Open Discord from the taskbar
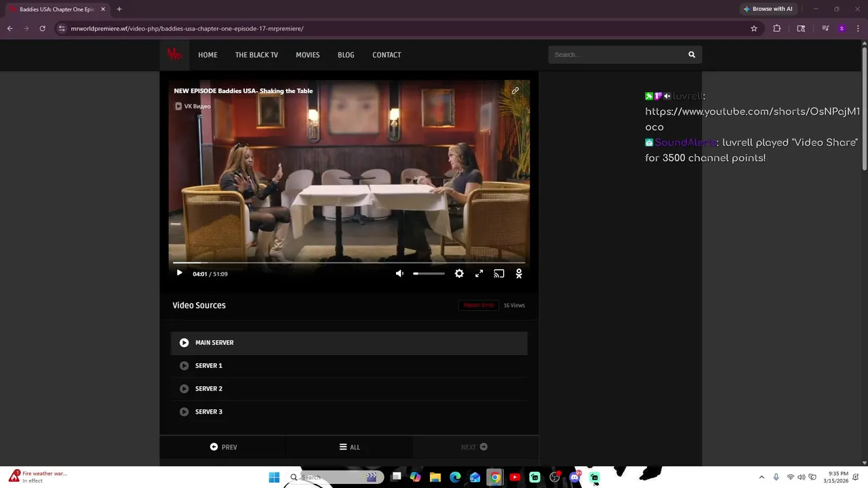The width and height of the screenshot is (868, 488). (575, 477)
